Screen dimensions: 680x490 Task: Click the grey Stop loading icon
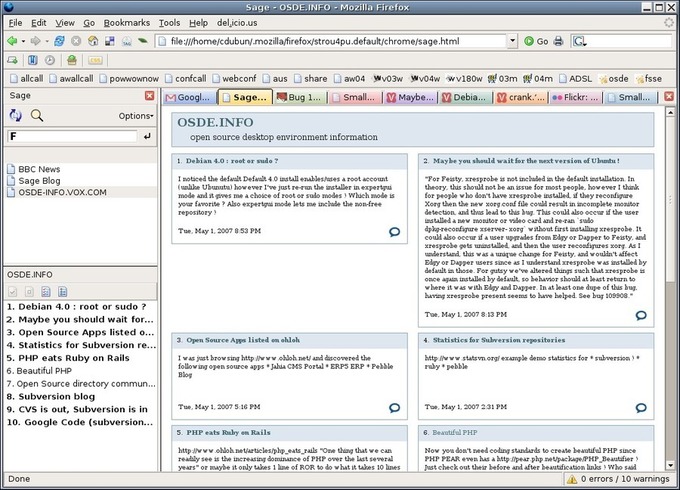pos(76,41)
